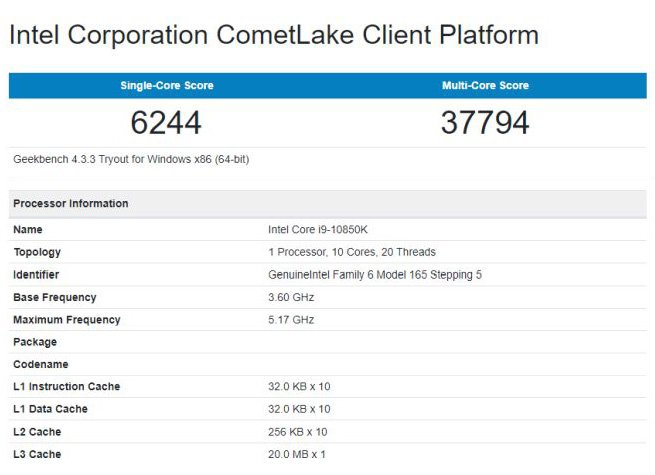655x475 pixels.
Task: Click the Multi-Core Score header
Action: [485, 86]
